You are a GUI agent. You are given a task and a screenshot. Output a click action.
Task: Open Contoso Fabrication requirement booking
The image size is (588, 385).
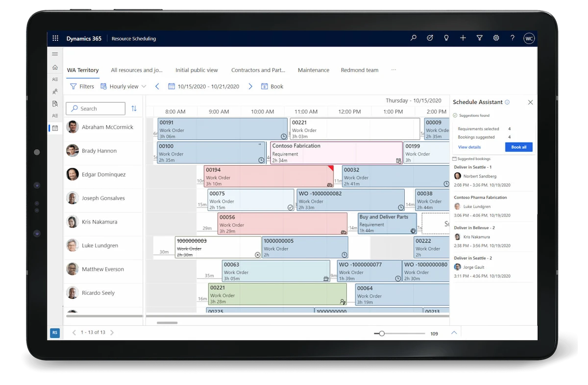pos(336,153)
